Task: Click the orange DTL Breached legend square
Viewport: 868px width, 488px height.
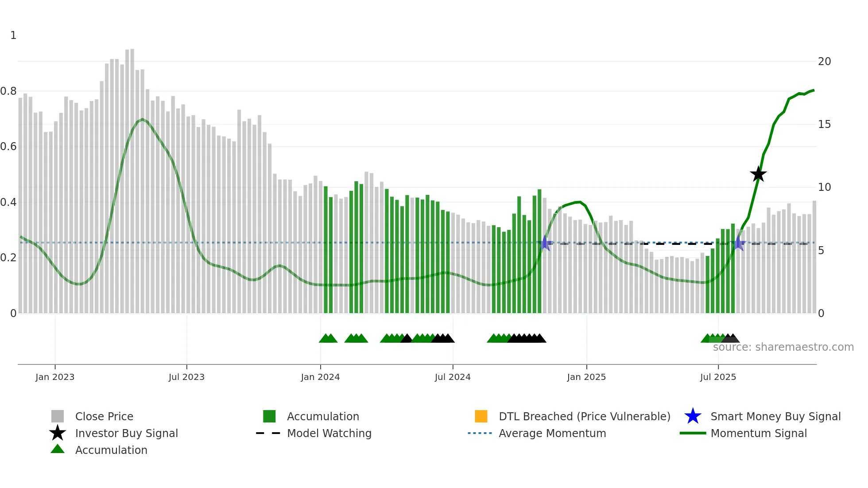Action: coord(481,416)
